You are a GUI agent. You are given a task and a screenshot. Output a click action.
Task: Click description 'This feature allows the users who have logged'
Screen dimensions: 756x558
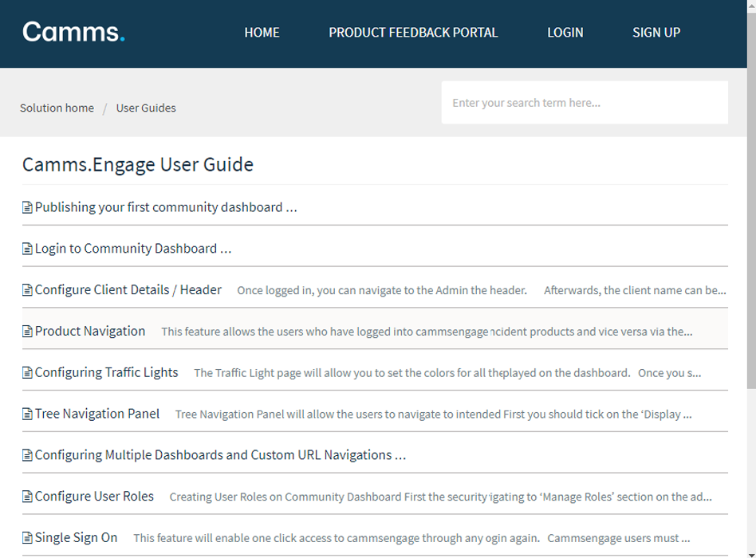427,332
